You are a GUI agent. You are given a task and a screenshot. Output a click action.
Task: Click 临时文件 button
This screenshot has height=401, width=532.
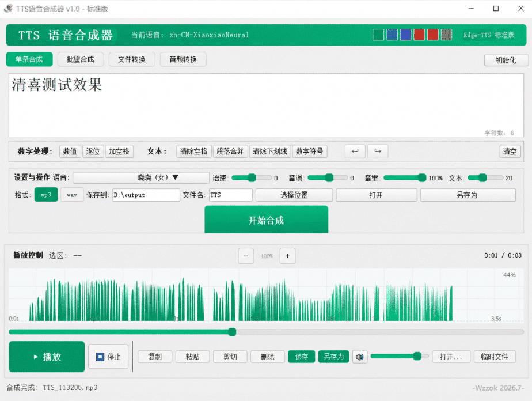(x=495, y=357)
